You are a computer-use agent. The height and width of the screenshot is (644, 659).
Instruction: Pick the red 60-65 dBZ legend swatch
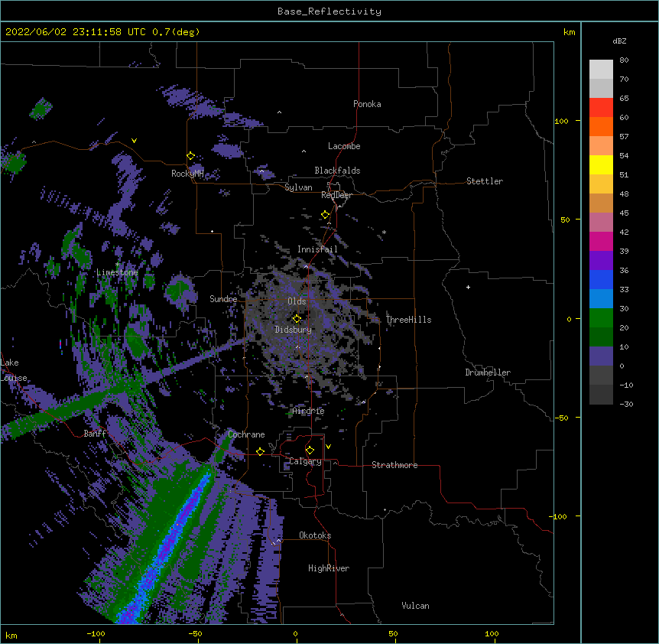601,108
